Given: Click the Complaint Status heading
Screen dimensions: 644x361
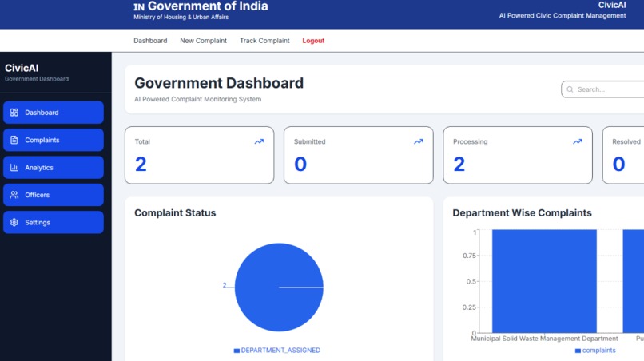Looking at the screenshot, I should [175, 212].
